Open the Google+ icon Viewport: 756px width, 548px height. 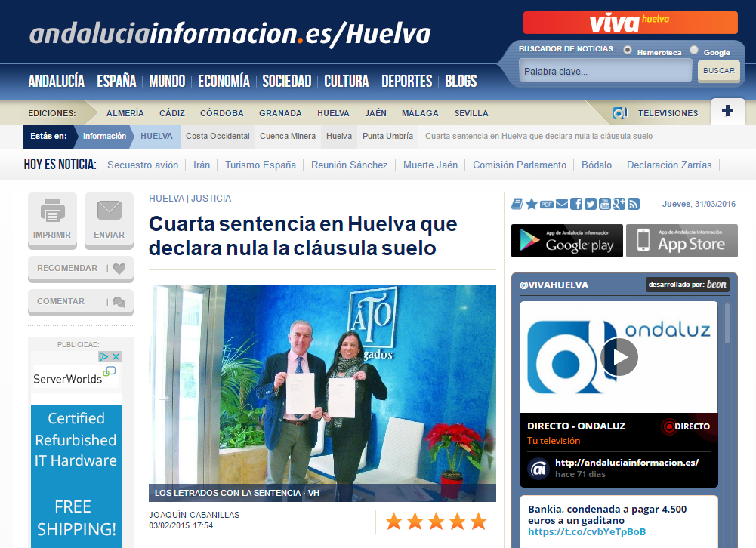tap(619, 204)
